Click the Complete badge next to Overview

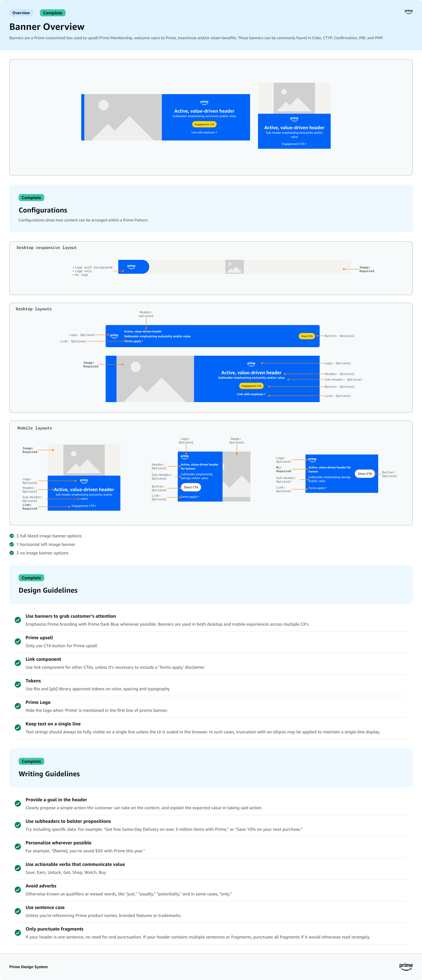coord(53,13)
